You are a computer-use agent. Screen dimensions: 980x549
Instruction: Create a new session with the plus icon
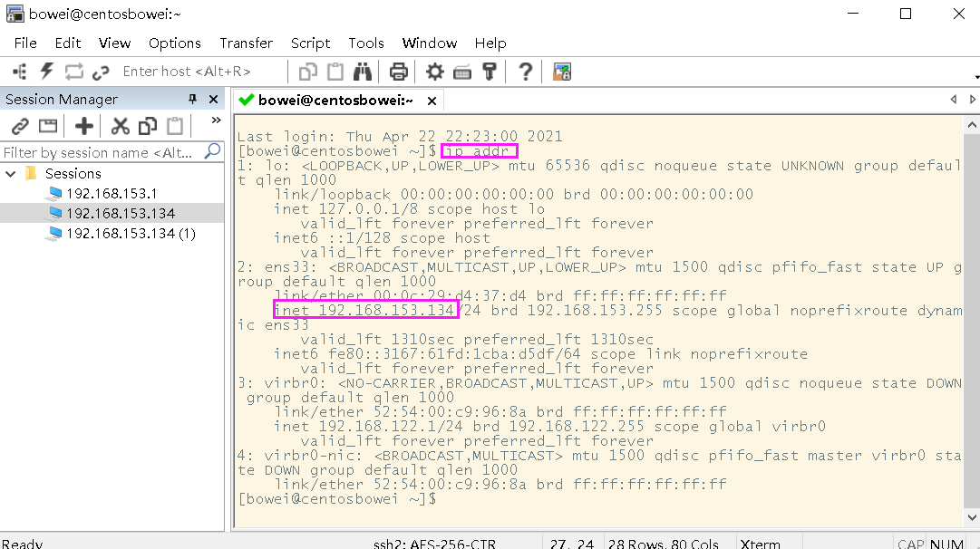tap(84, 125)
